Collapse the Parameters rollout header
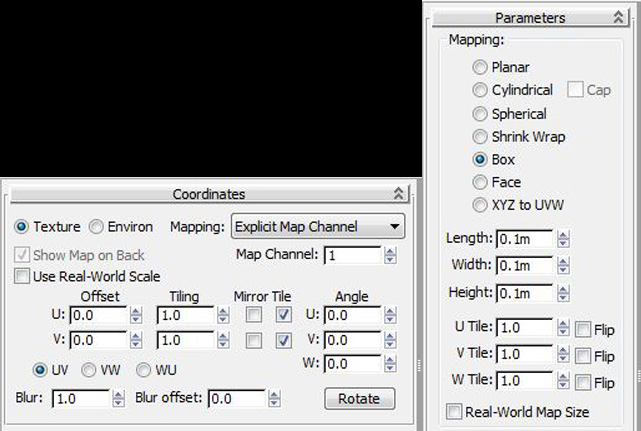641x431 pixels. [x=529, y=17]
